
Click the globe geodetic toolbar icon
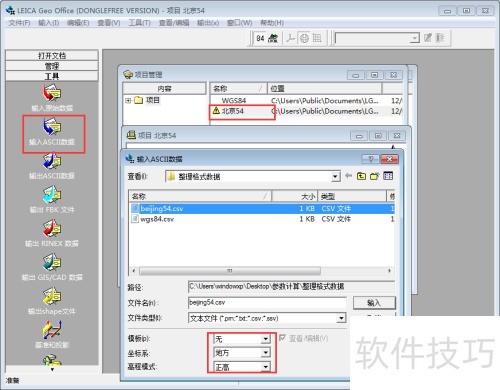point(304,38)
